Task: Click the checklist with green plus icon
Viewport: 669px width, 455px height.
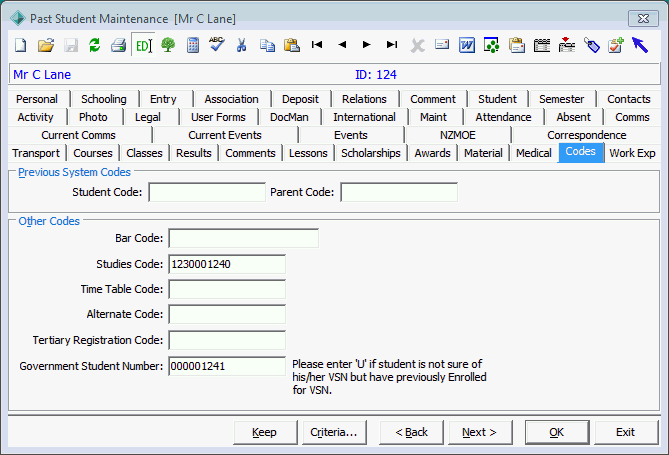Action: (616, 45)
